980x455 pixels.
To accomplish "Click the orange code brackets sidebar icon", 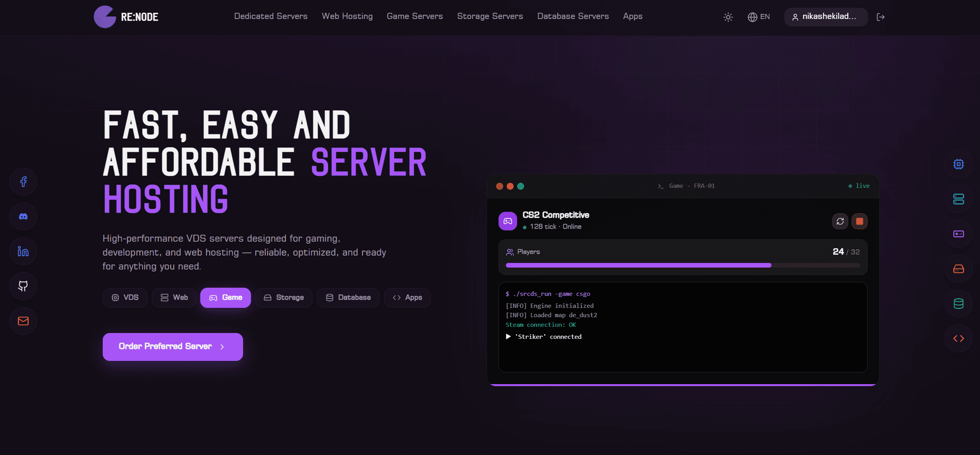I will (958, 338).
